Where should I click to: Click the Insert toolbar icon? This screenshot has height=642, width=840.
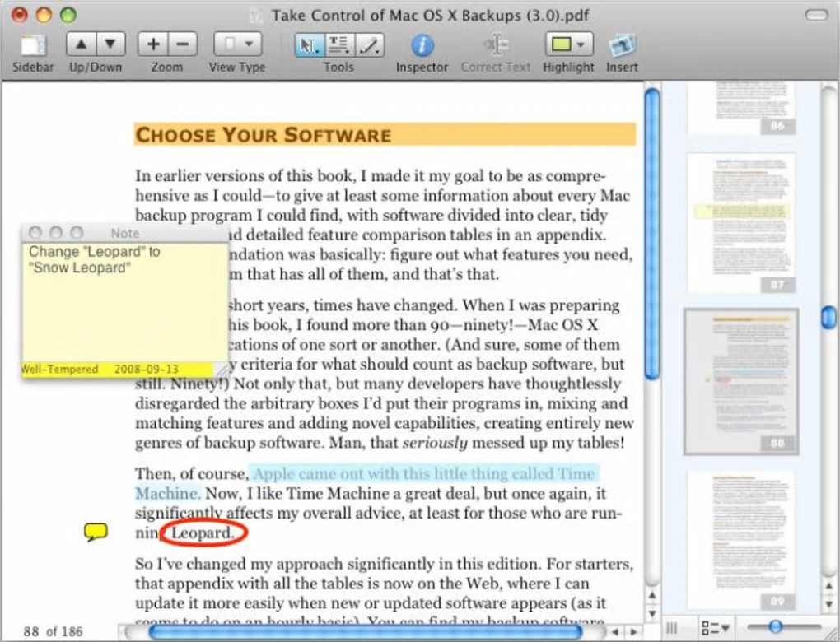coord(622,45)
